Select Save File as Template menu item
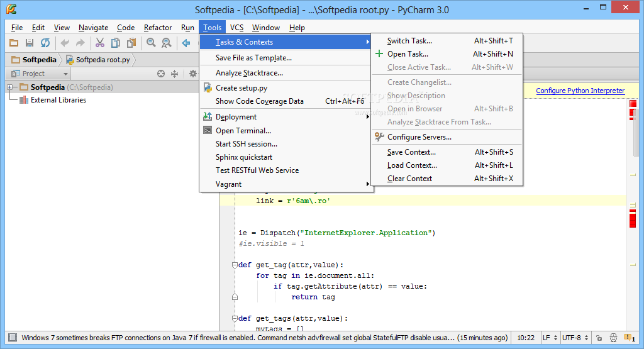Screen dimensions: 644x349 (x=286, y=58)
